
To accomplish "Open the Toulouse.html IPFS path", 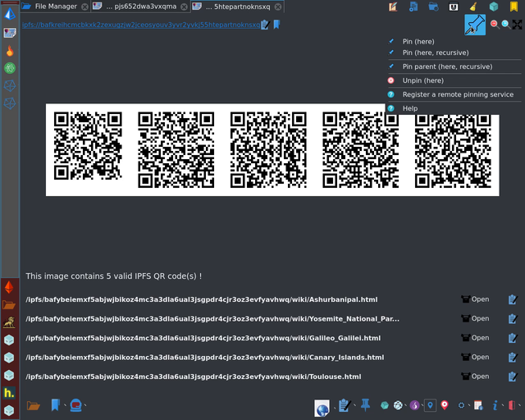I will pyautogui.click(x=476, y=377).
